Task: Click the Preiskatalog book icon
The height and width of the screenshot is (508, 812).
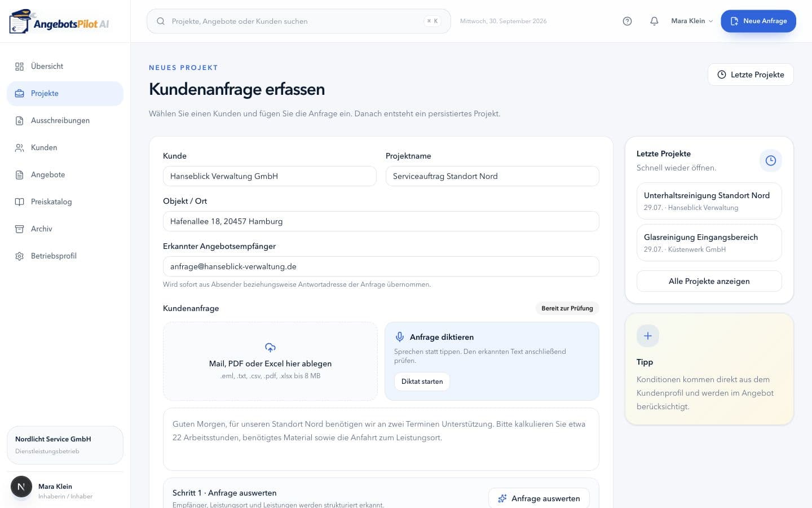Action: (20, 202)
